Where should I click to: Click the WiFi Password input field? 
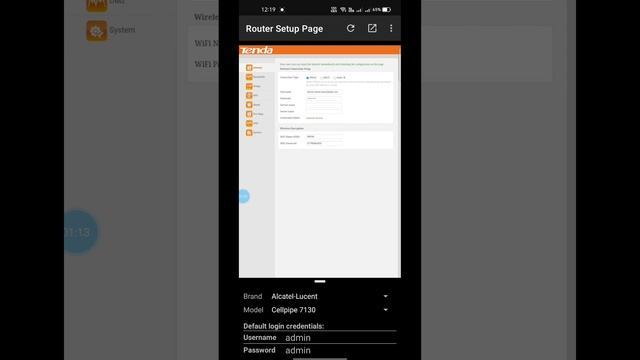pyautogui.click(x=324, y=143)
